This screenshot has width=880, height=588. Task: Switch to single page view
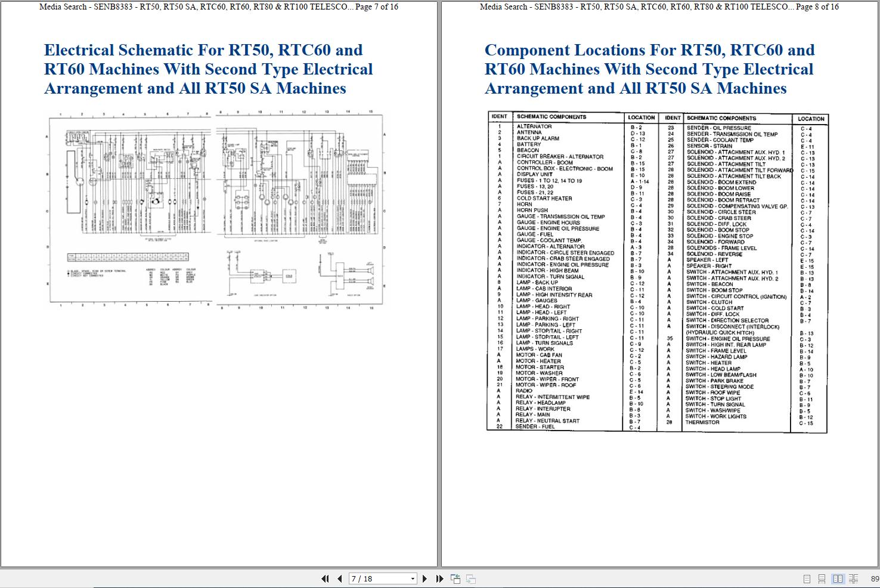807,578
